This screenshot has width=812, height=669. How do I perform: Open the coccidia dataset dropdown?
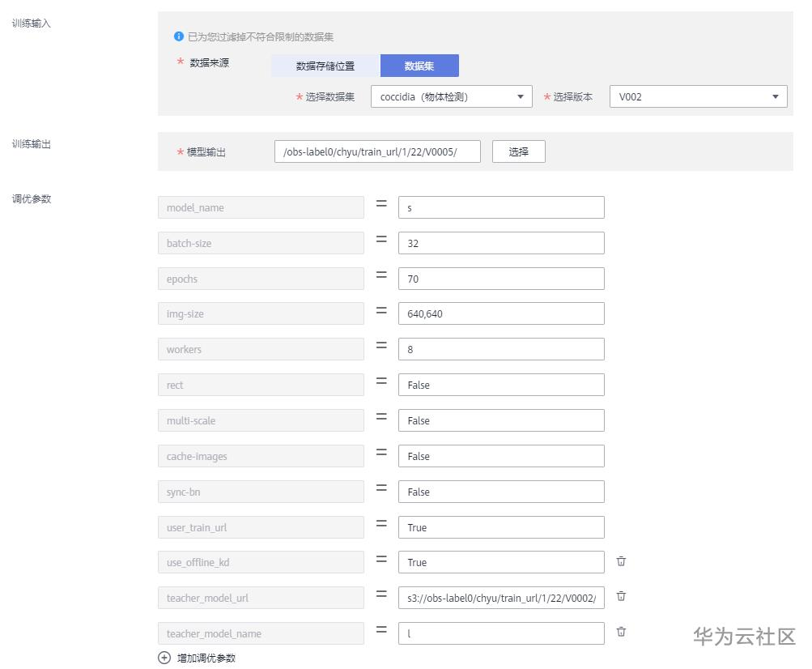451,96
